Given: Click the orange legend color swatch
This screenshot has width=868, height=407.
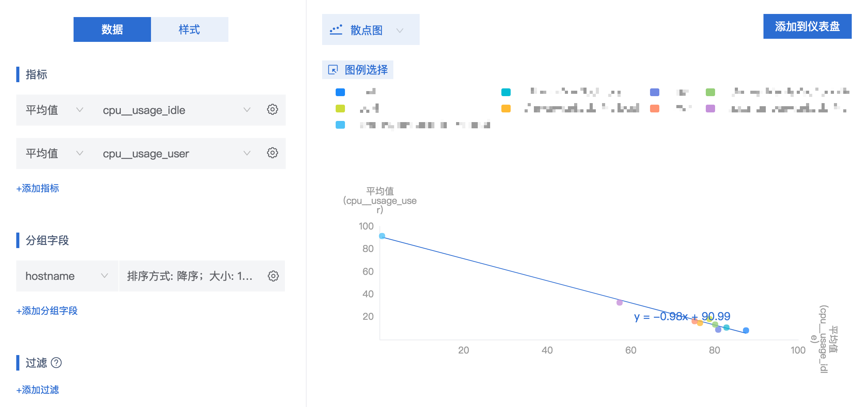Looking at the screenshot, I should tap(506, 109).
